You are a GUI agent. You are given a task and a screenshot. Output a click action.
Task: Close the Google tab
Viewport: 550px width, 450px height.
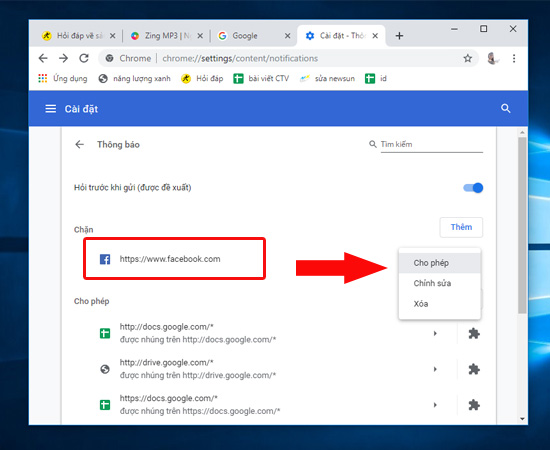[287, 36]
